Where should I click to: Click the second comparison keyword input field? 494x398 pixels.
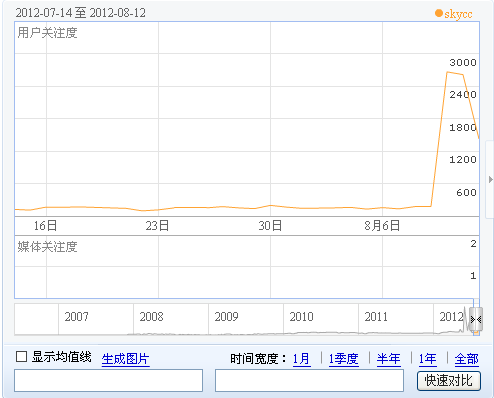pos(309,380)
